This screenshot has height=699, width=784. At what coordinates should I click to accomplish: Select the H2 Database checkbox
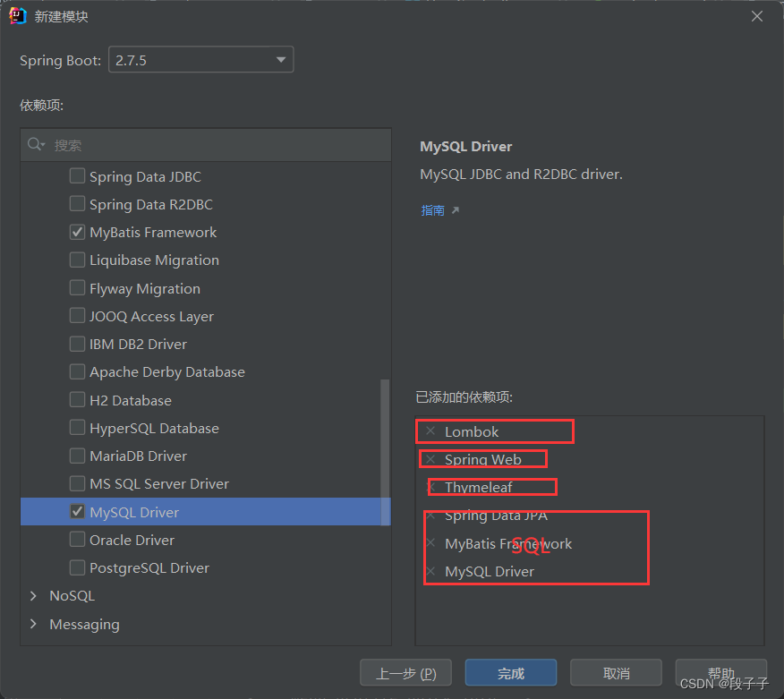click(x=77, y=400)
